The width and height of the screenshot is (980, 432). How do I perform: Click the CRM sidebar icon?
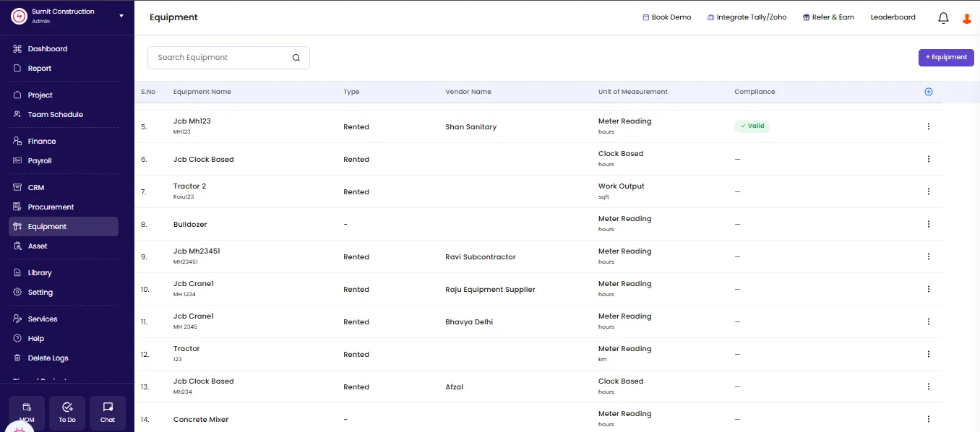[x=17, y=188]
